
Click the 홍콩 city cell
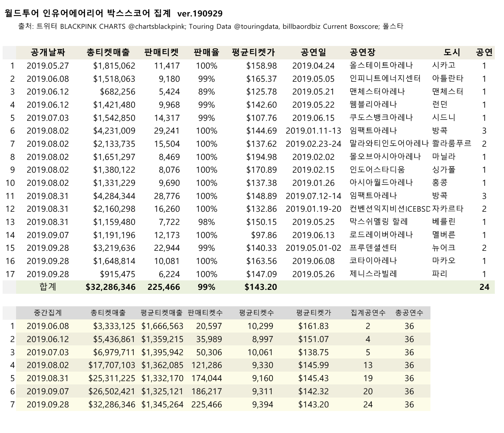pyautogui.click(x=440, y=183)
